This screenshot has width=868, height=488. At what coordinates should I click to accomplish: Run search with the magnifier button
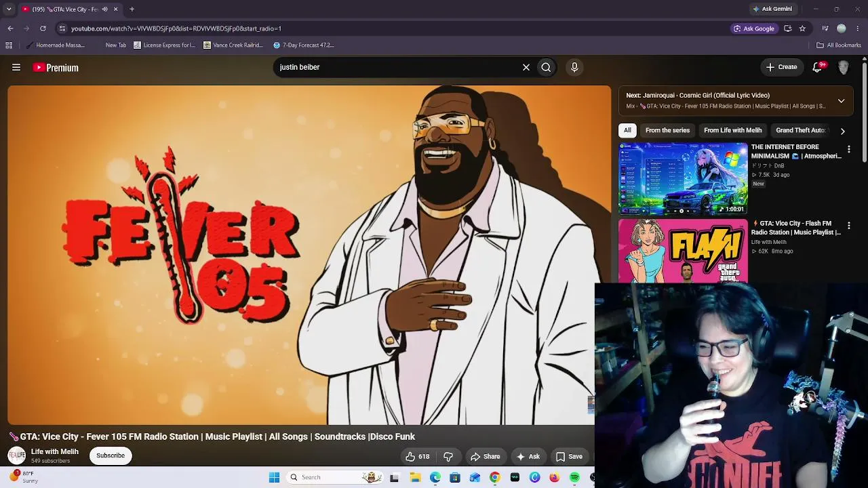[x=546, y=67]
